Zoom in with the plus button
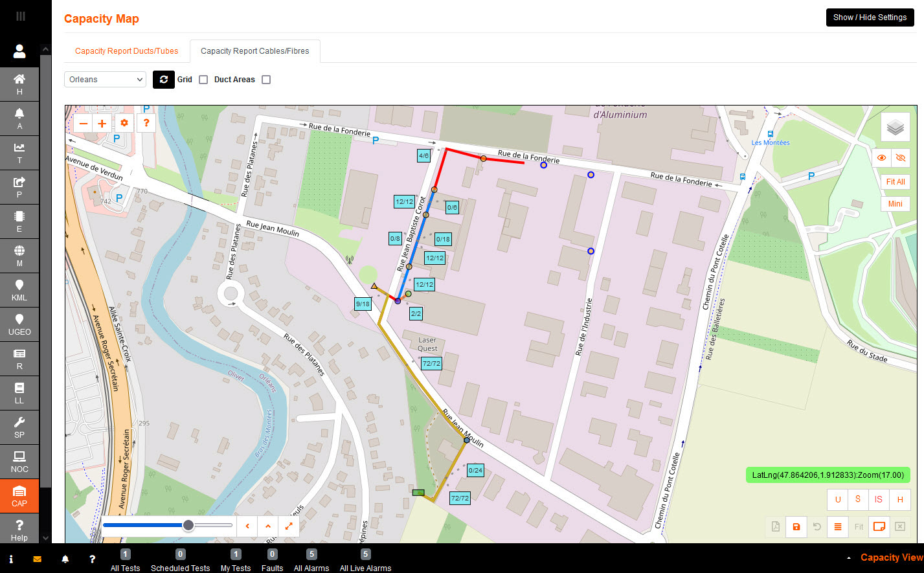 coord(102,123)
